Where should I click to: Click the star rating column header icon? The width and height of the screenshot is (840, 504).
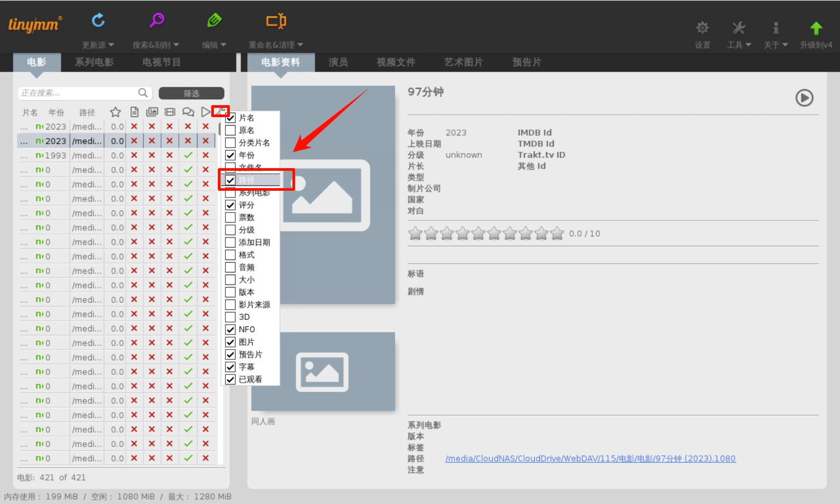115,112
